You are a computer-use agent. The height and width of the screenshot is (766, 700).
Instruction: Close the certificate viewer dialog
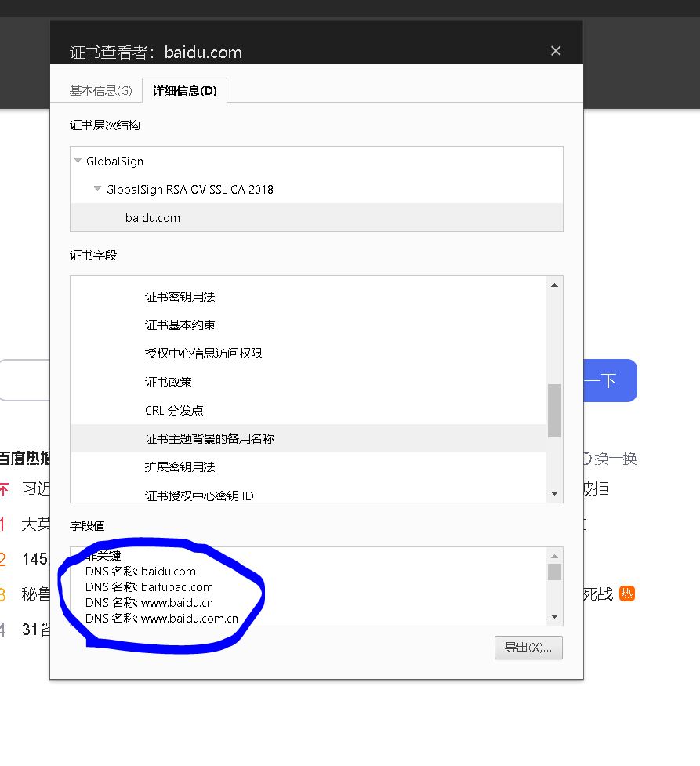tap(556, 51)
